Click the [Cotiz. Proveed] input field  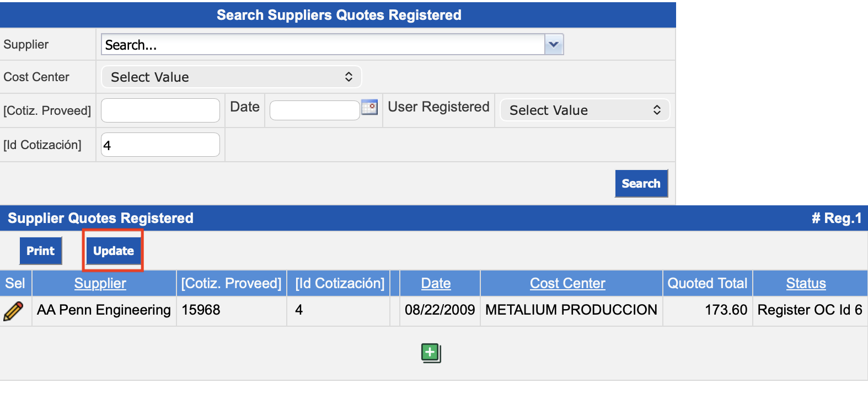[160, 110]
